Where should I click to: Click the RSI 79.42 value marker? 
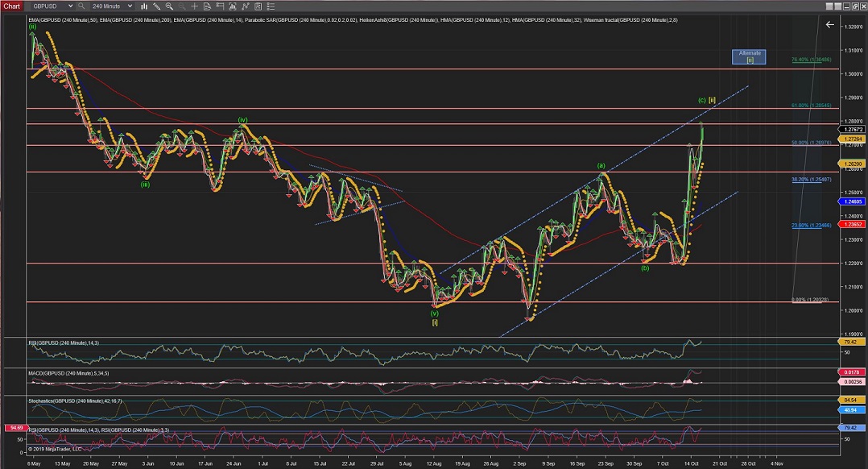[x=852, y=342]
